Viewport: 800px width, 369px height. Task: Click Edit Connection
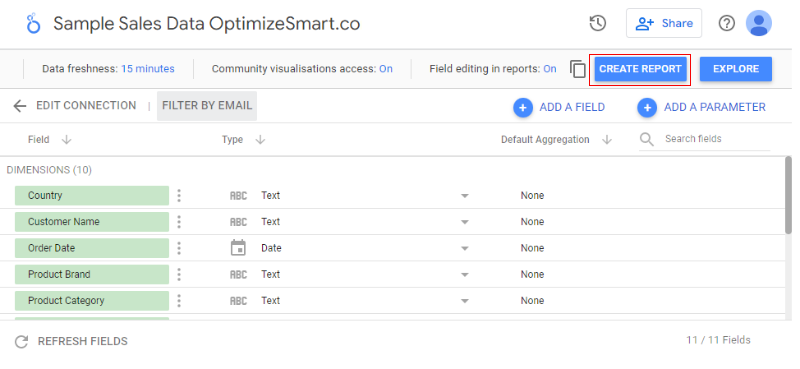coord(86,106)
